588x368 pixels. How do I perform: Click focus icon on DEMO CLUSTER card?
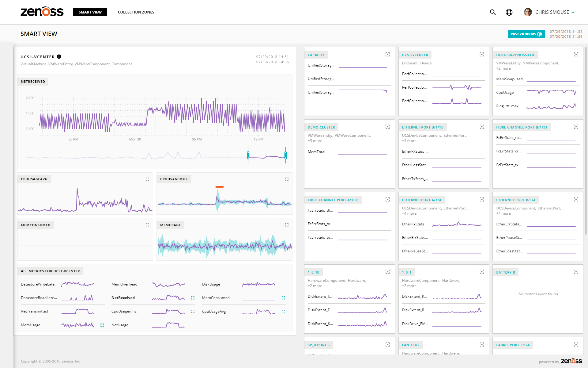pyautogui.click(x=387, y=127)
